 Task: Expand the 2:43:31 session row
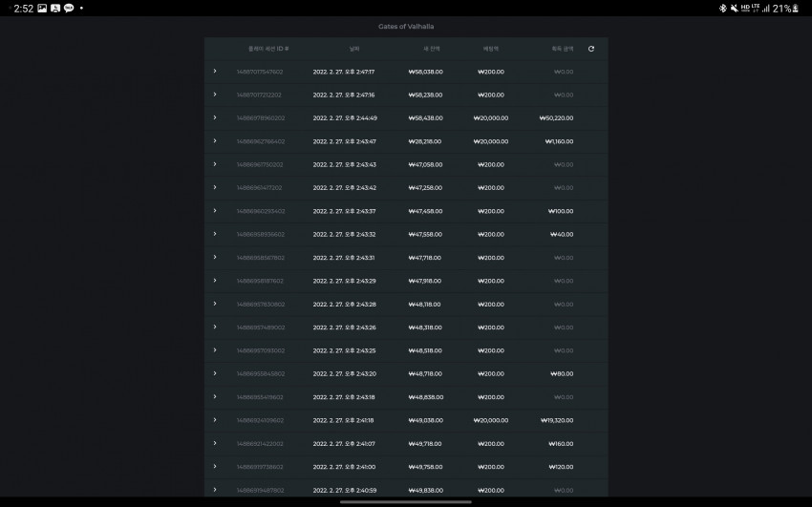[x=215, y=257]
